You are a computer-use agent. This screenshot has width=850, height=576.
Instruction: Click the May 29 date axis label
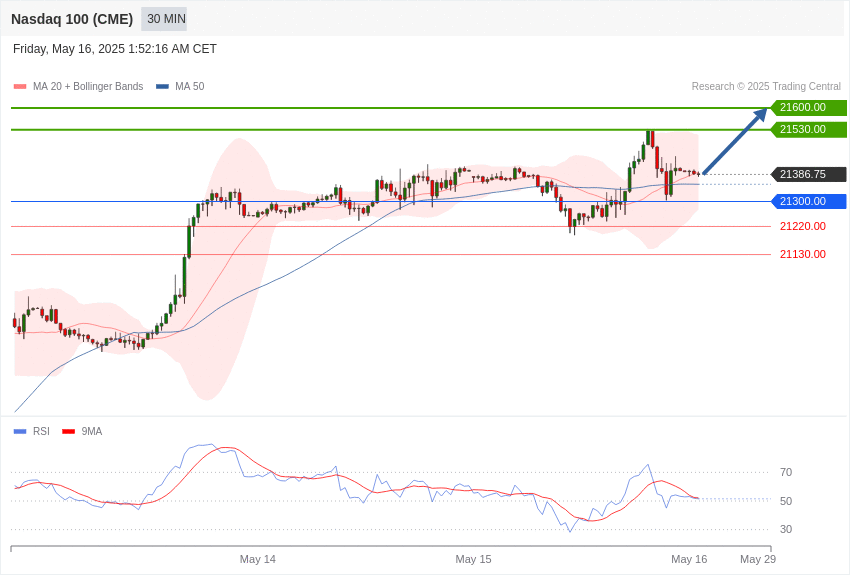point(758,559)
